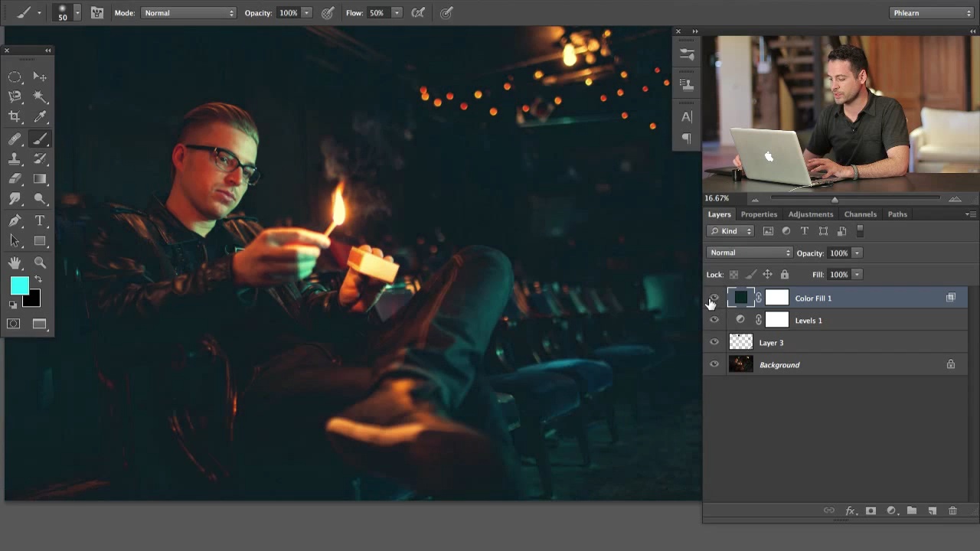Enable airbrush-style build-up
980x551 pixels.
pyautogui.click(x=419, y=13)
